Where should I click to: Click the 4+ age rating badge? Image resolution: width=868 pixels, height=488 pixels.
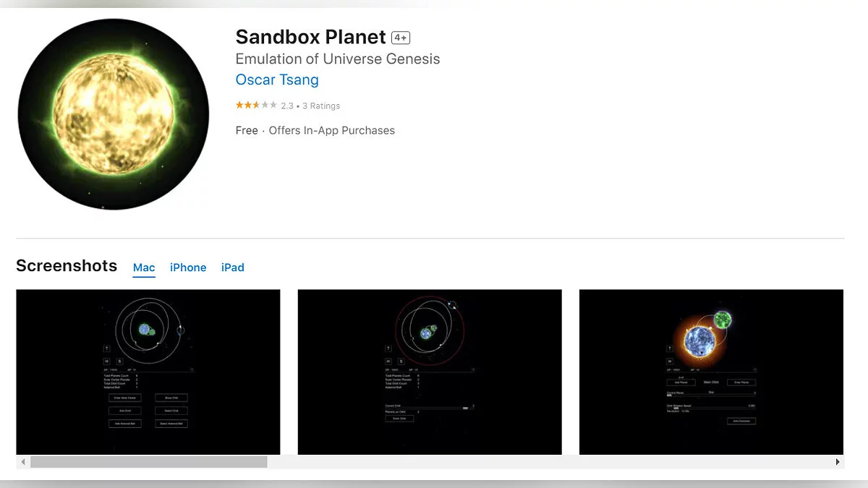[x=401, y=38]
